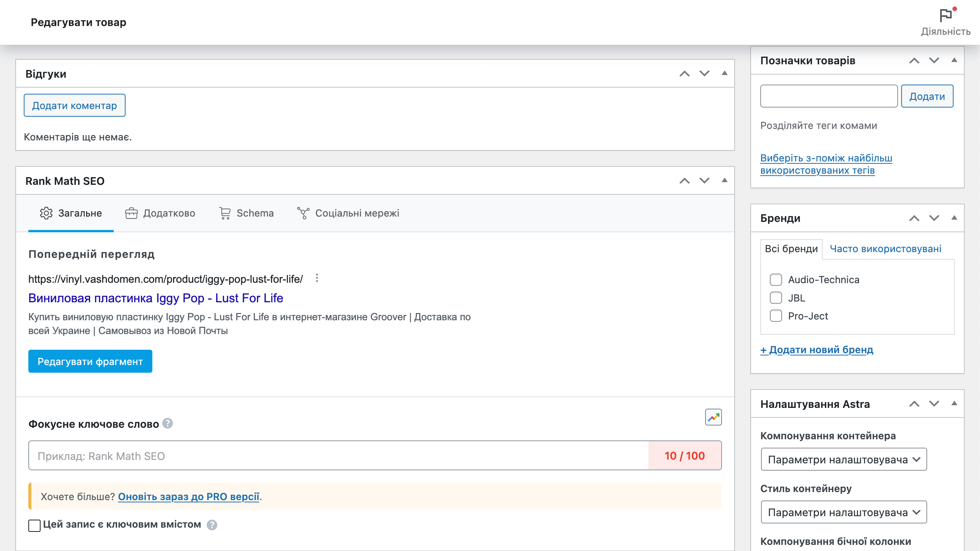Click Додати button for product tags
The width and height of the screenshot is (980, 551).
[927, 96]
